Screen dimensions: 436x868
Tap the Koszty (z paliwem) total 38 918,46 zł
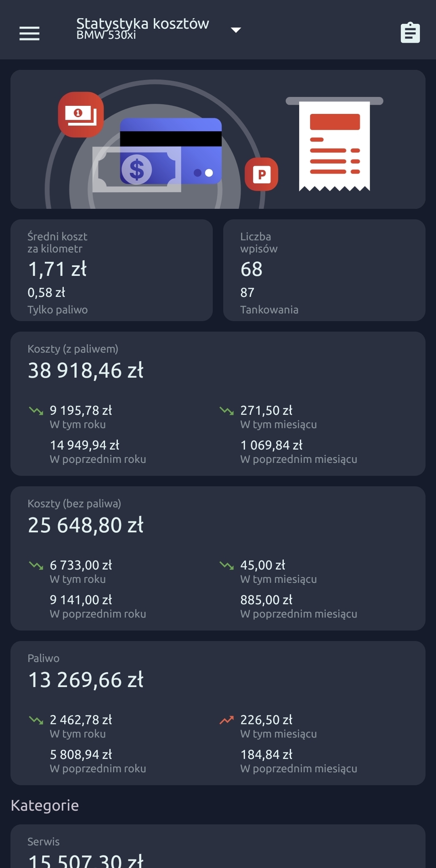coord(86,370)
